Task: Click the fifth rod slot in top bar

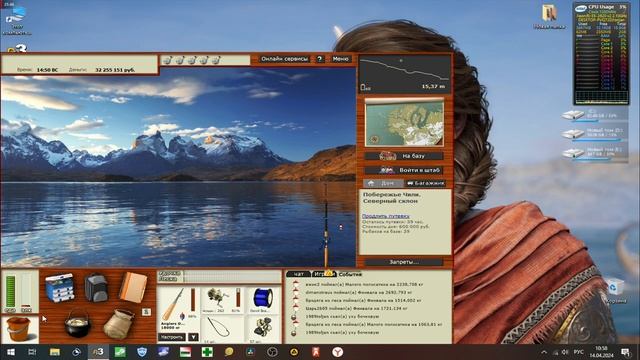Action: [x=216, y=60]
